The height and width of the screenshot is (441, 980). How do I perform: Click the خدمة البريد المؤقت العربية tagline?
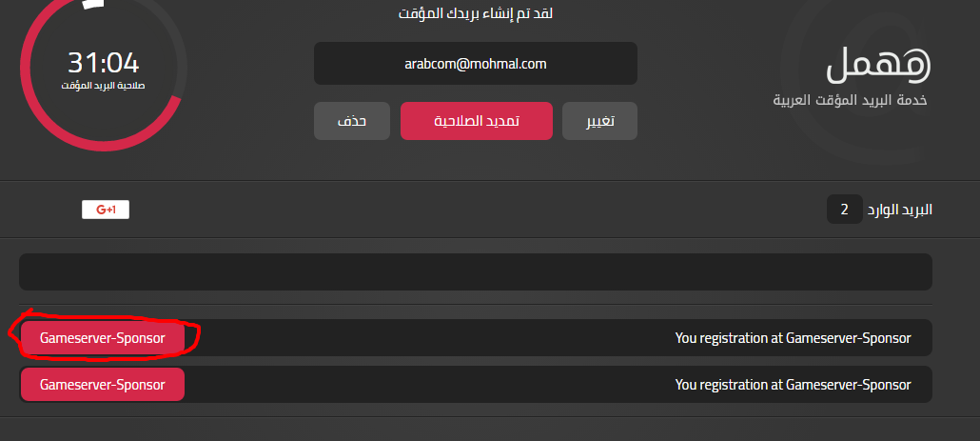tap(852, 100)
